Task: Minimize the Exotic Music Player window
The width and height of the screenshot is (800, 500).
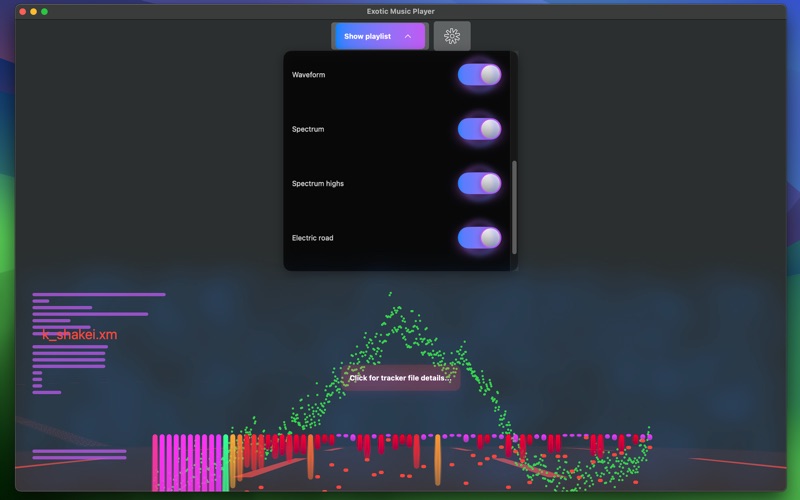Action: pos(34,11)
